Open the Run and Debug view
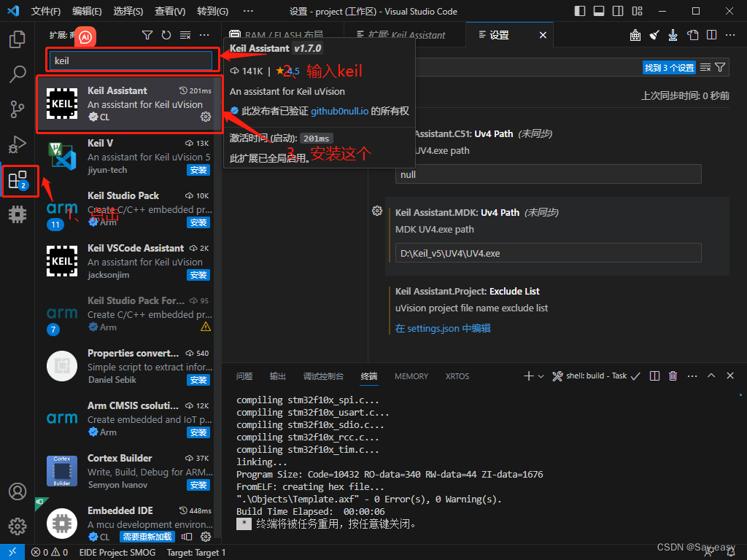 pos(18,144)
